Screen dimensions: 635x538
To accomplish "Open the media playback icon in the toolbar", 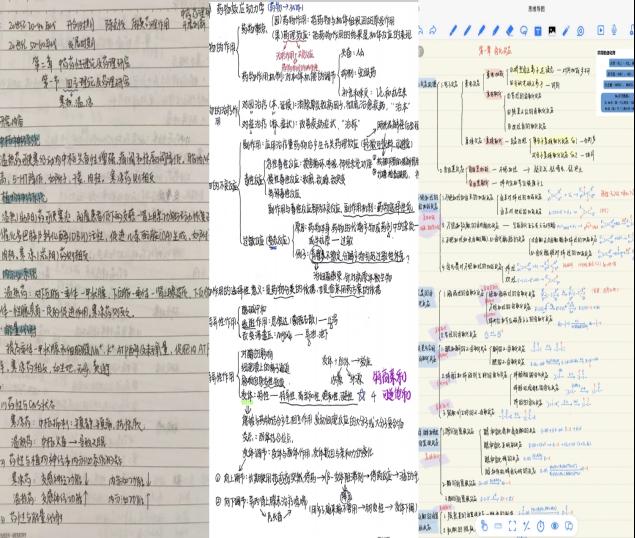I will point(599,31).
